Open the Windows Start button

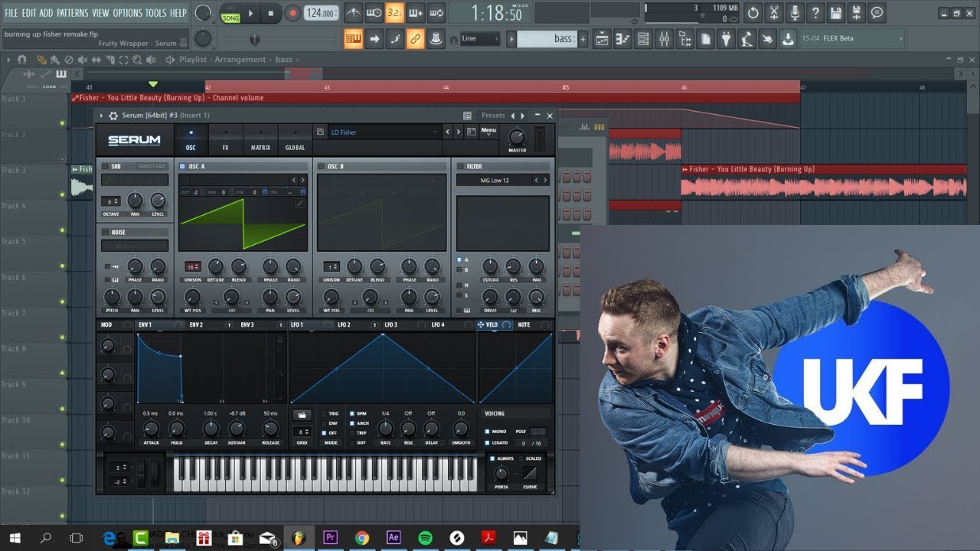click(15, 537)
